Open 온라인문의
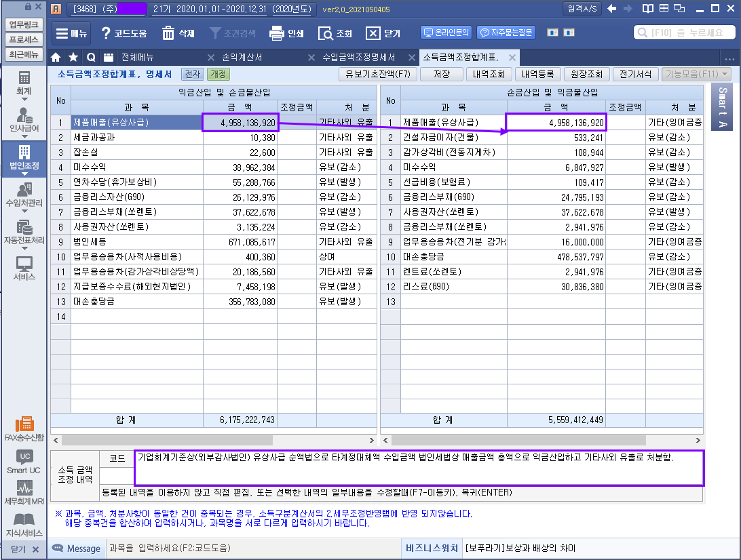 point(446,33)
